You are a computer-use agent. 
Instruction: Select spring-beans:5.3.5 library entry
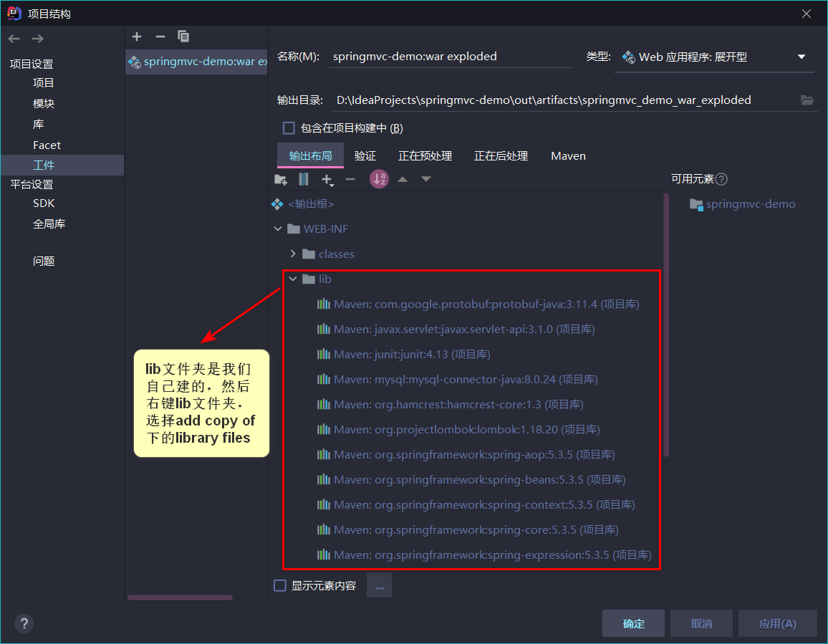pos(471,480)
